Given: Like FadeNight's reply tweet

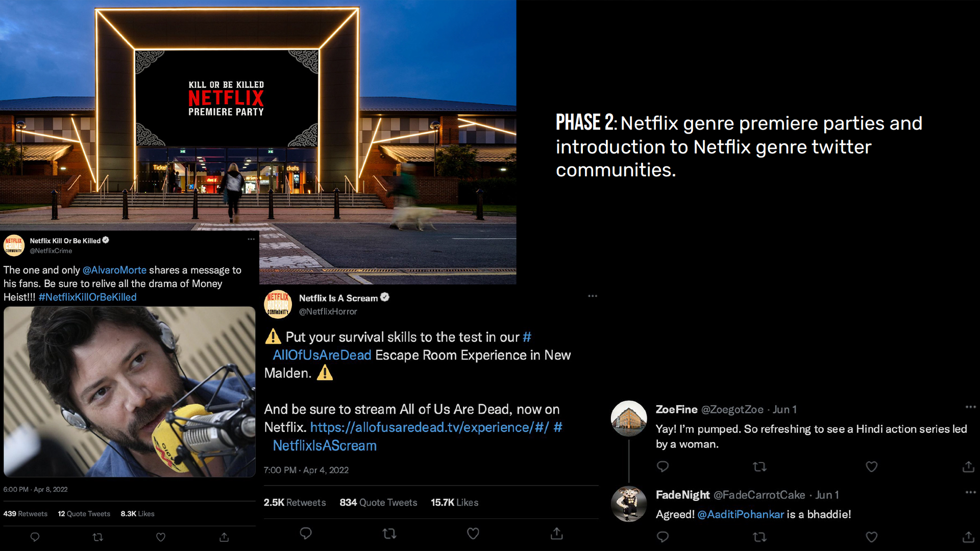Looking at the screenshot, I should click(x=871, y=537).
